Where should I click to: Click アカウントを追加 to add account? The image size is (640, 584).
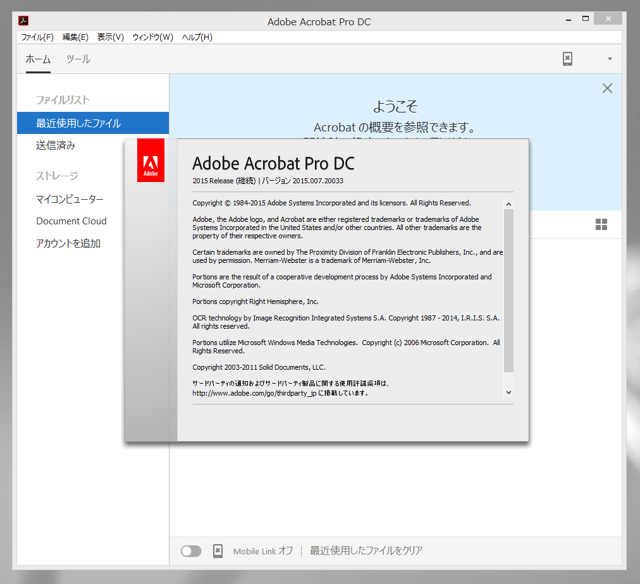pos(68,243)
